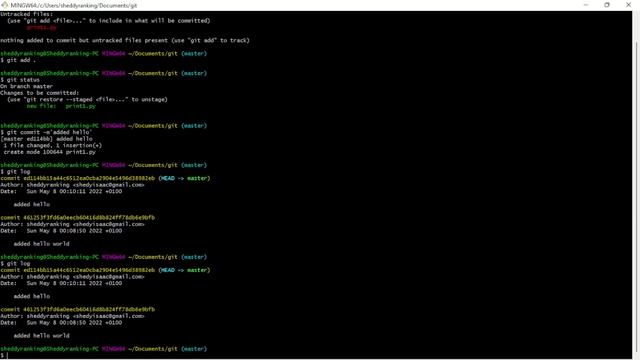Click the 'Changes to be committed:' line
This screenshot has width=640, height=360.
(x=40, y=93)
